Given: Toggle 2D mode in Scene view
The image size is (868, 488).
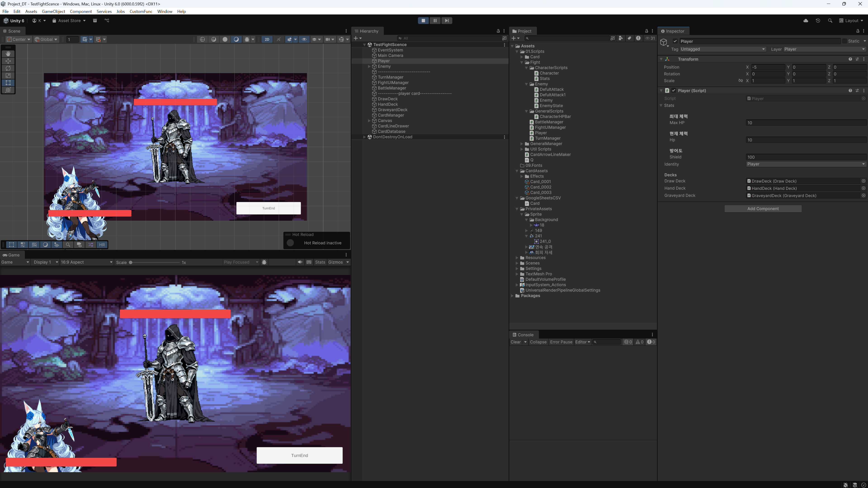Looking at the screenshot, I should tap(267, 39).
